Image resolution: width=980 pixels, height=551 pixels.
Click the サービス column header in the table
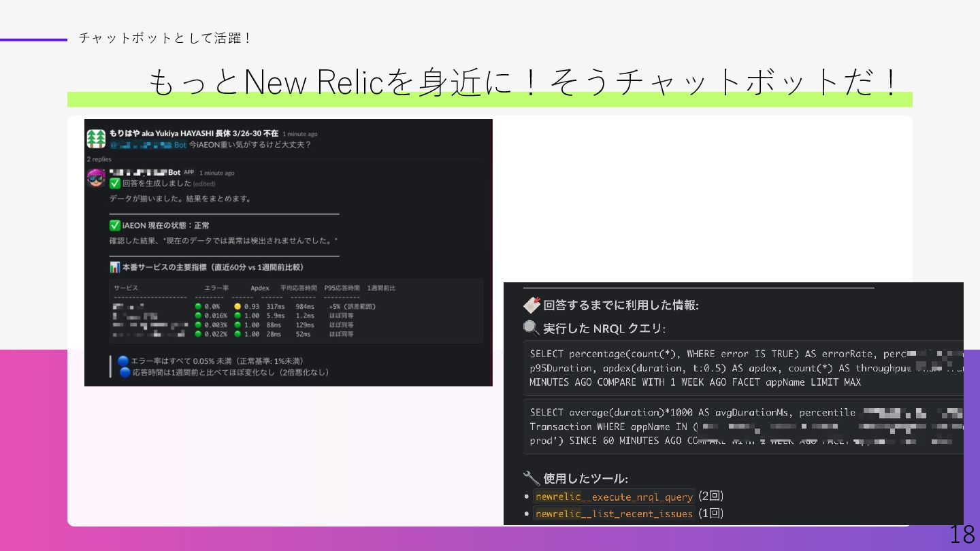pyautogui.click(x=126, y=288)
